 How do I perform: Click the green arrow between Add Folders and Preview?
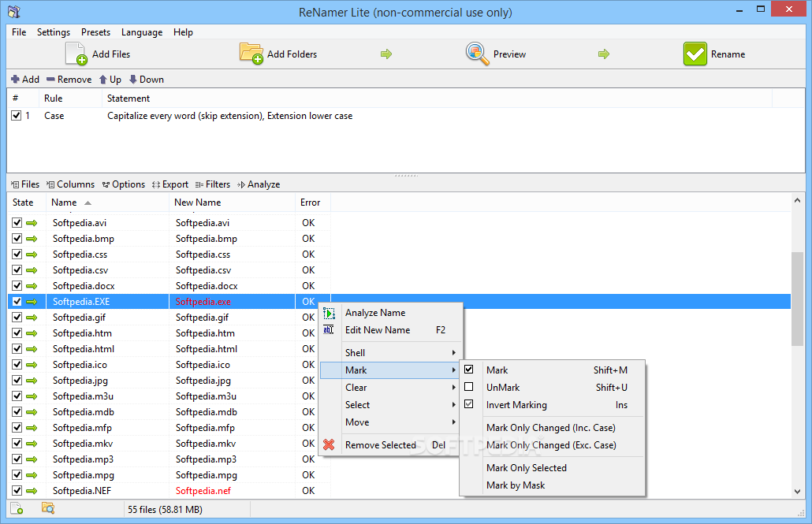coord(386,54)
